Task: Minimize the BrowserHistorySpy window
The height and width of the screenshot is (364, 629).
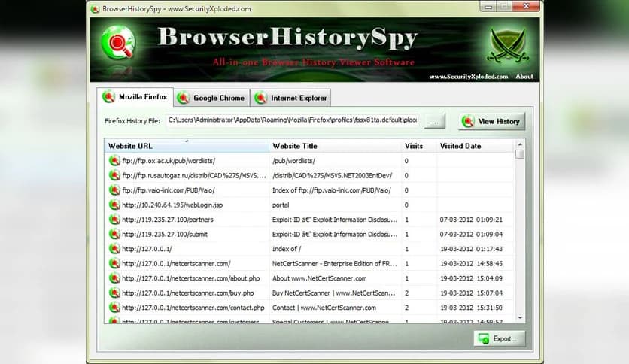Action: coord(488,7)
